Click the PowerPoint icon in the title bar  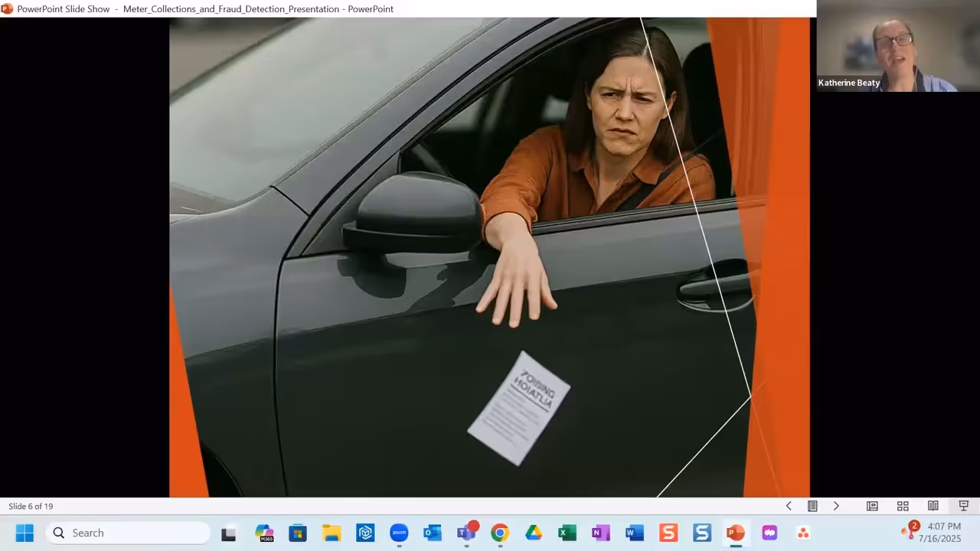(x=7, y=8)
